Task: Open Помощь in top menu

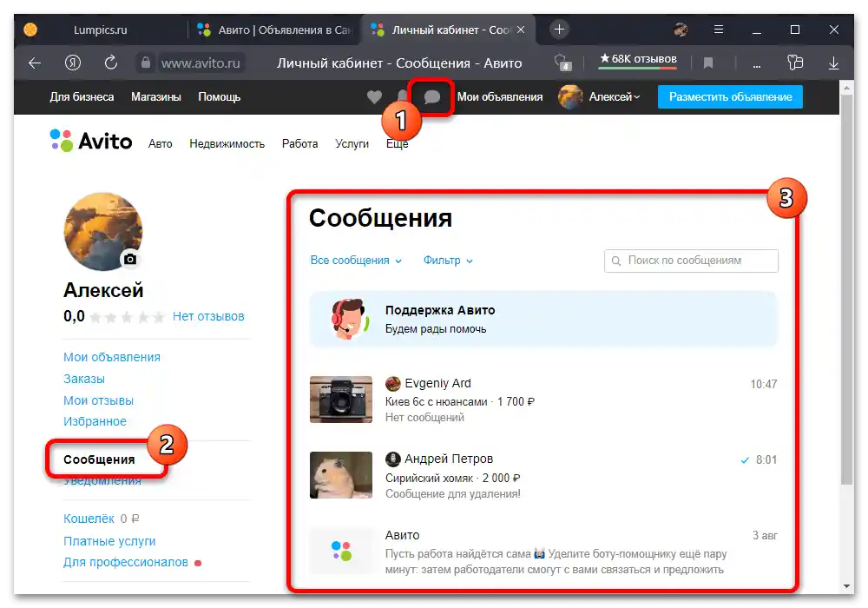Action: [220, 97]
